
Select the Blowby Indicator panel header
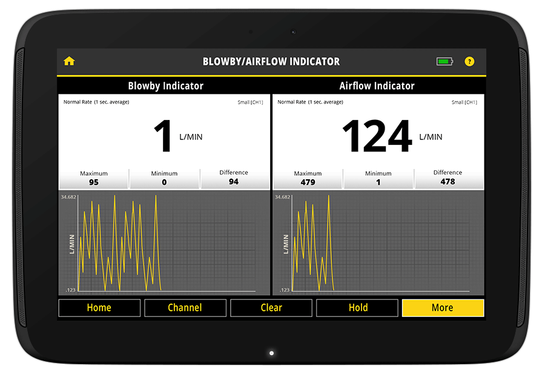pyautogui.click(x=165, y=85)
